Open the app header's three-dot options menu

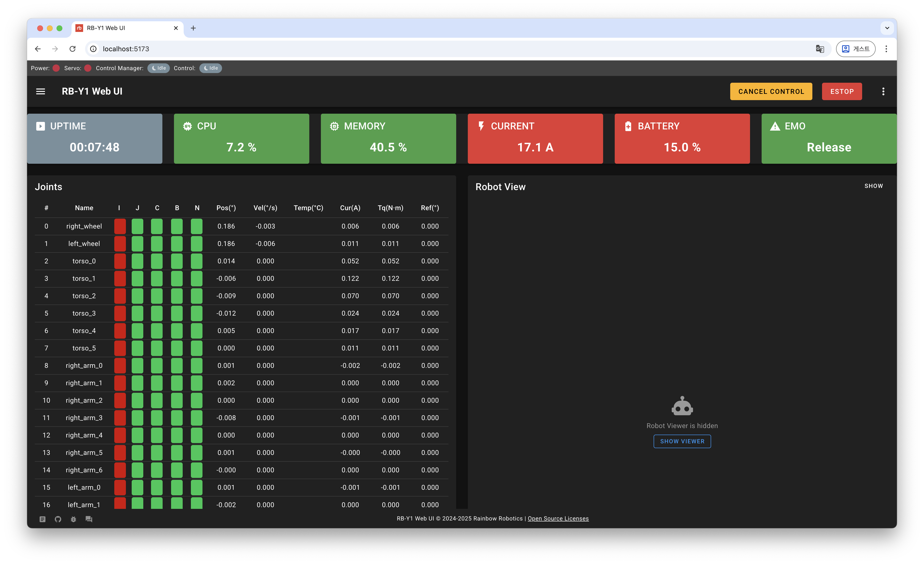coord(883,91)
